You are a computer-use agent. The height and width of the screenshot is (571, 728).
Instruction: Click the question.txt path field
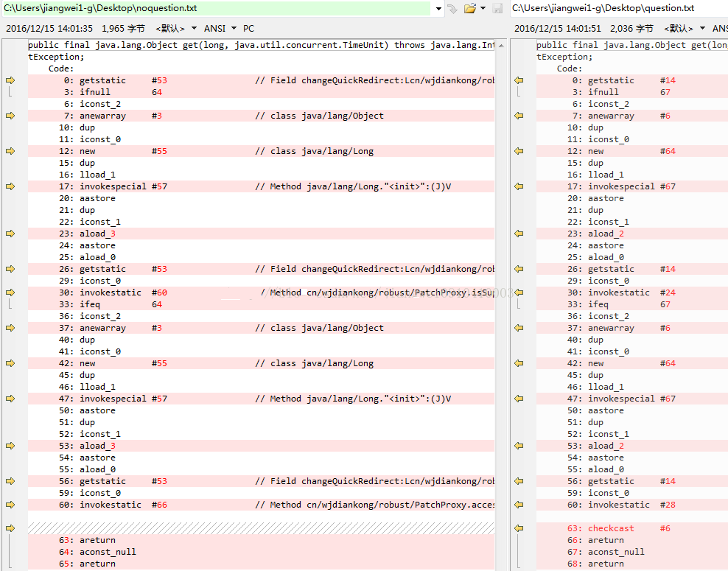[617, 8]
